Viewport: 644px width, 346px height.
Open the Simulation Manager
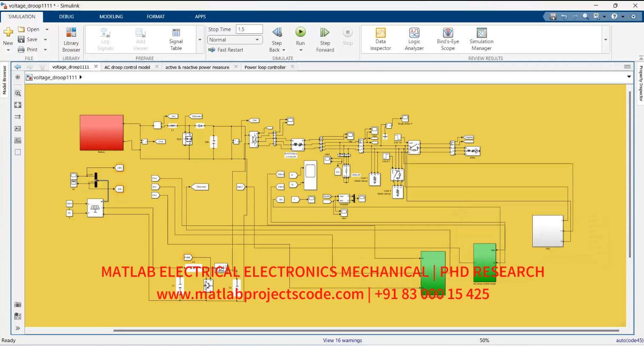pyautogui.click(x=481, y=38)
